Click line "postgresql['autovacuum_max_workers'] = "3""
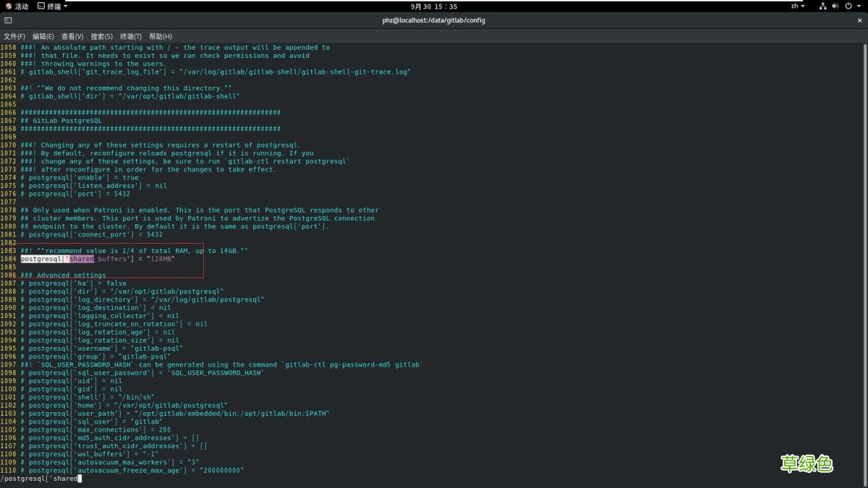The image size is (868, 488). coord(109,462)
